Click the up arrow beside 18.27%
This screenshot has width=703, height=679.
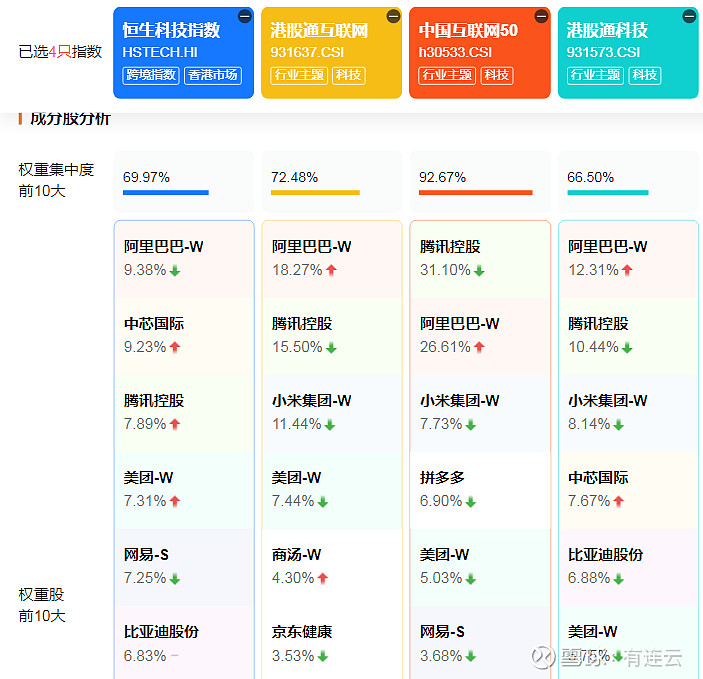[x=331, y=270]
